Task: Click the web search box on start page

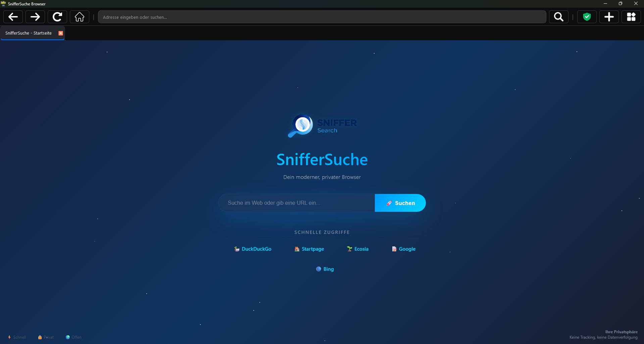Action: 297,203
